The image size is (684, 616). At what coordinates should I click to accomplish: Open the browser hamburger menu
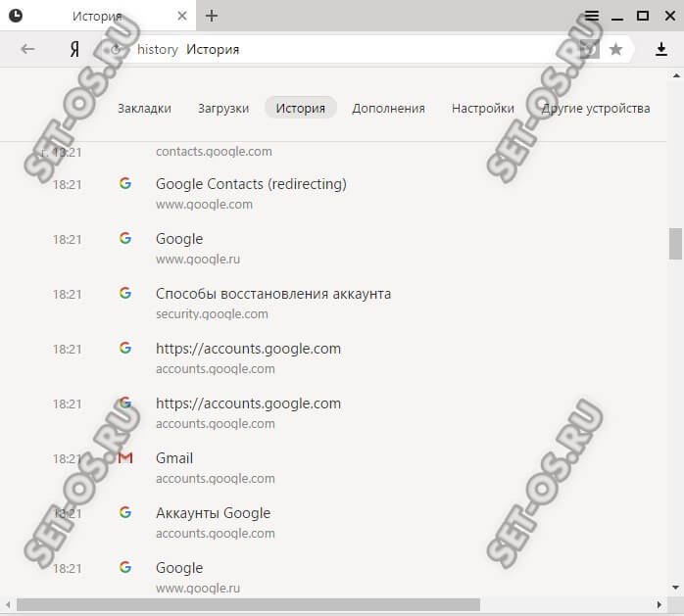tap(592, 16)
